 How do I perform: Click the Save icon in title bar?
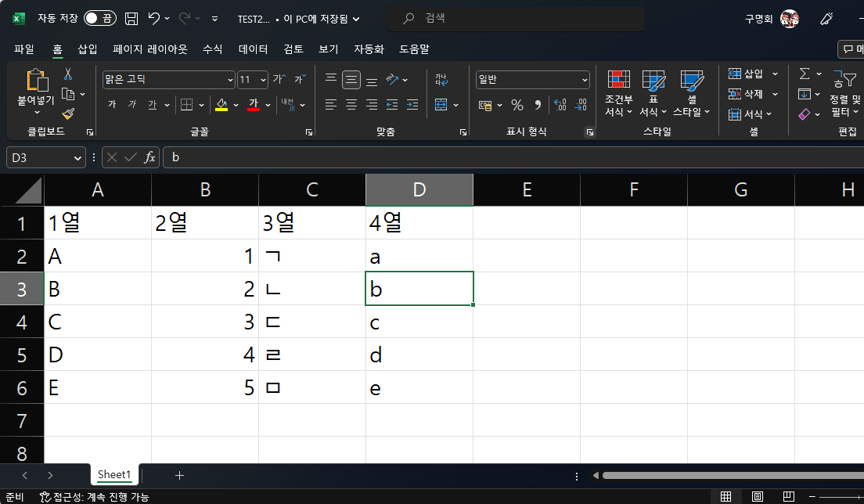coord(131,19)
